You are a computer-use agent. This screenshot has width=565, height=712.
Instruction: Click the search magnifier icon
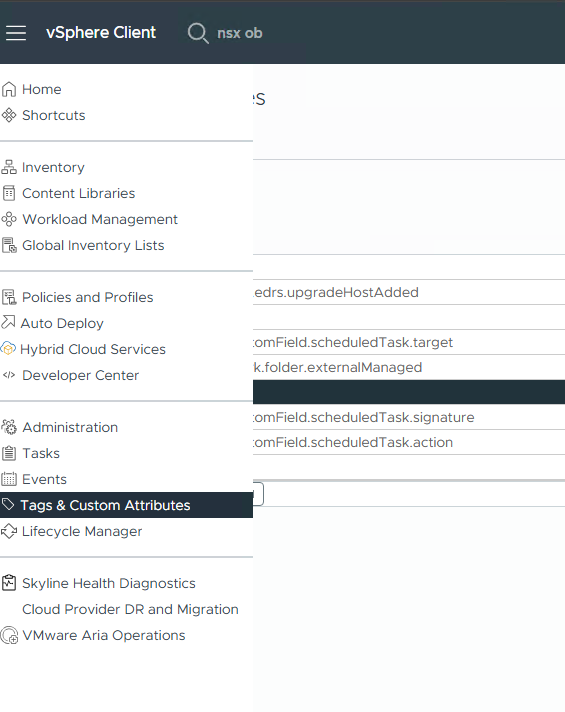(x=198, y=33)
